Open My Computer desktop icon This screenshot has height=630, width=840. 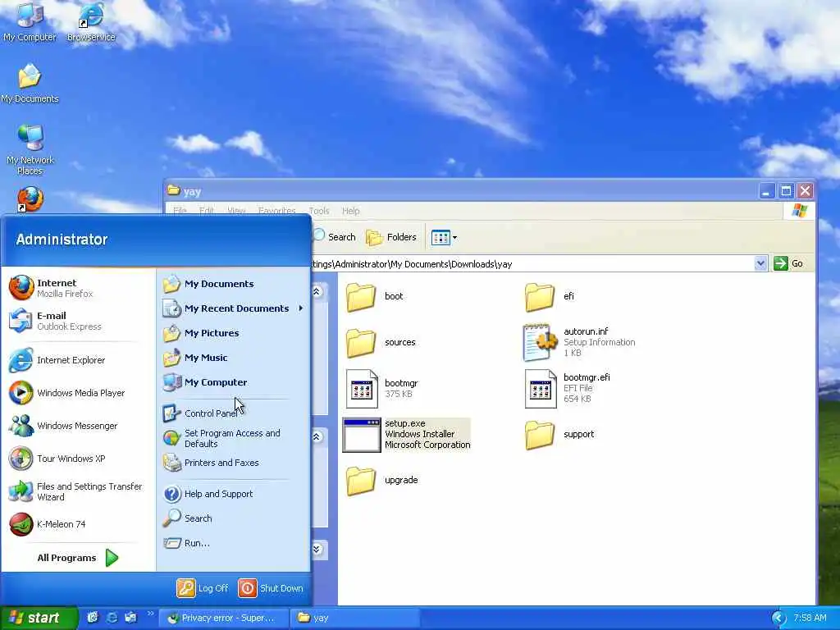pos(30,22)
